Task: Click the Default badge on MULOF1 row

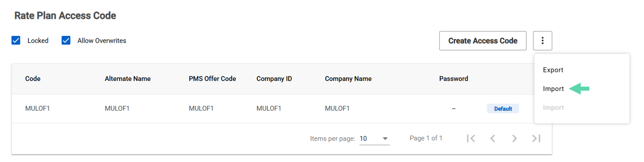Action: [x=503, y=109]
